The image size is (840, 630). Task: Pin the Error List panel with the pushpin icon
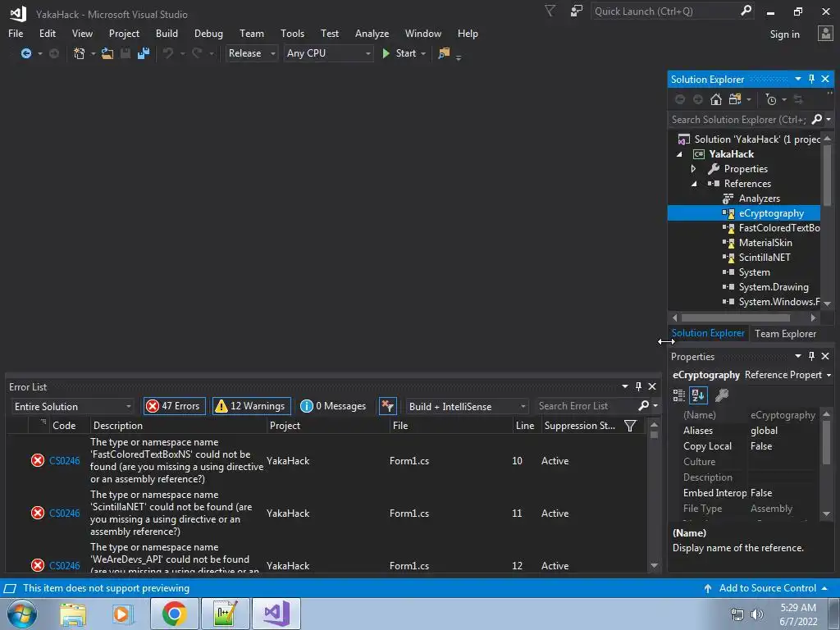coord(638,386)
